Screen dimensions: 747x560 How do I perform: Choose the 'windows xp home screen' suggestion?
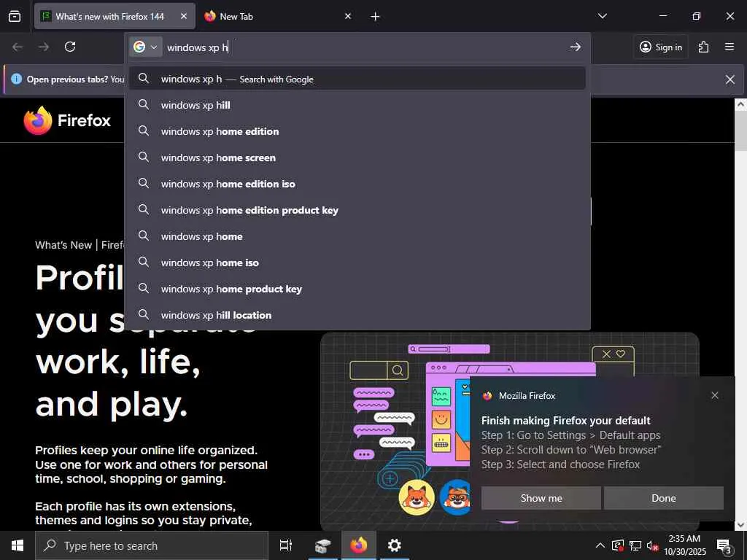[x=357, y=157]
